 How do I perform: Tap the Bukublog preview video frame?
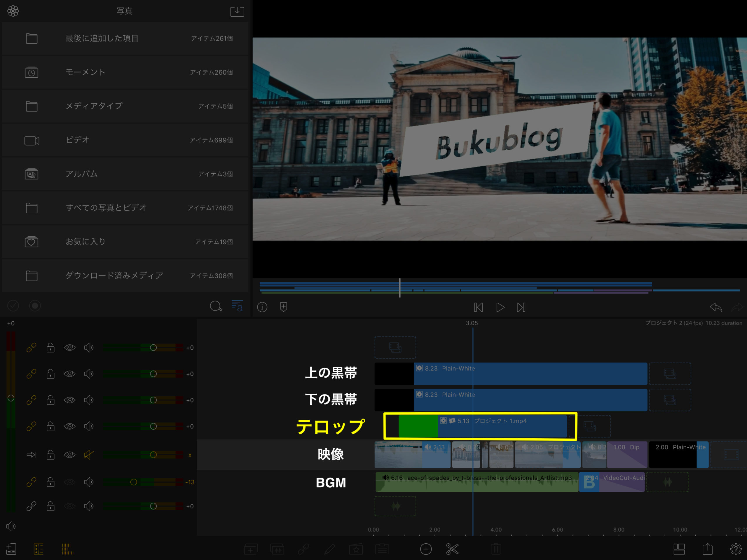[500, 139]
